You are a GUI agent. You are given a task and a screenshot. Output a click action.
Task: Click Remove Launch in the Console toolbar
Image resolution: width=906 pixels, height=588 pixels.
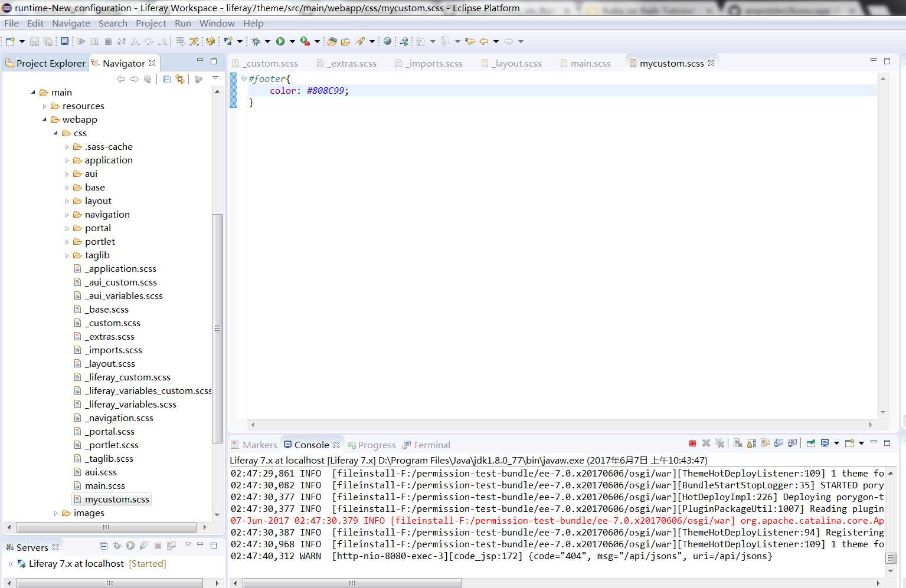(x=707, y=444)
